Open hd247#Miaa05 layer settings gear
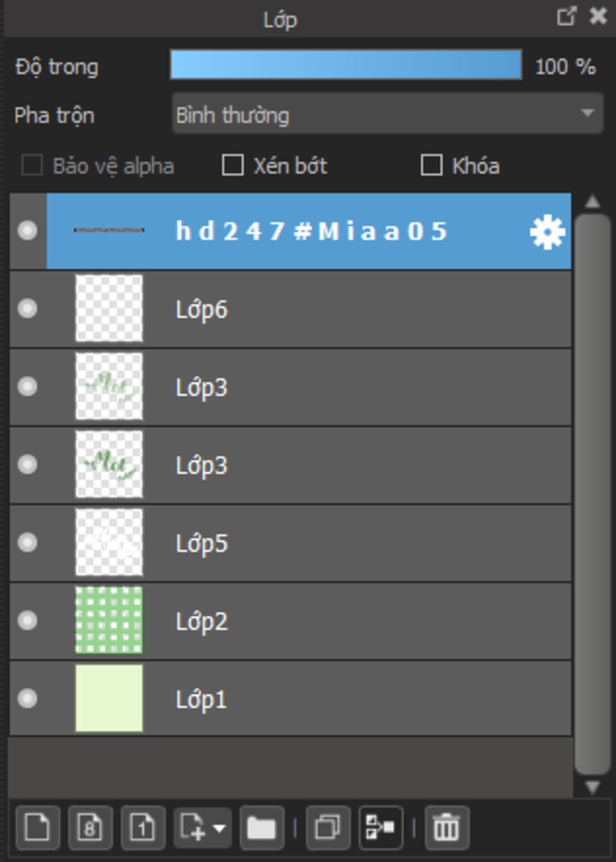 pyautogui.click(x=547, y=232)
